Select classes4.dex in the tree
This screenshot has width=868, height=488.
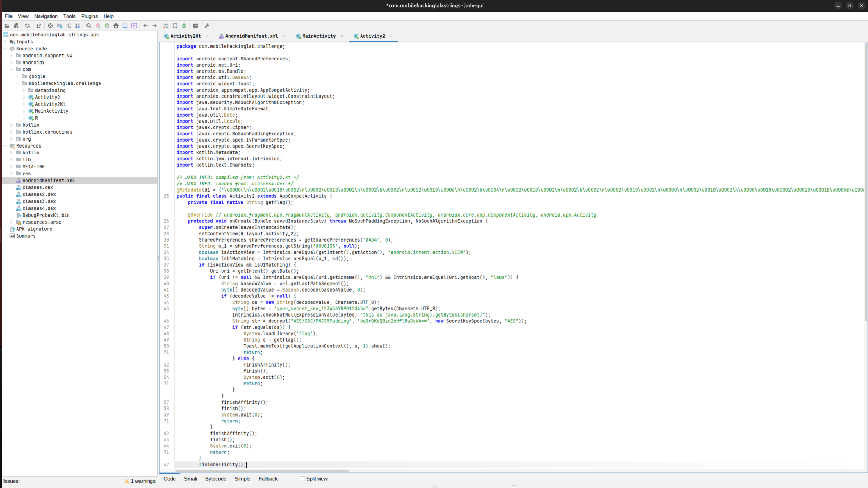click(x=39, y=208)
